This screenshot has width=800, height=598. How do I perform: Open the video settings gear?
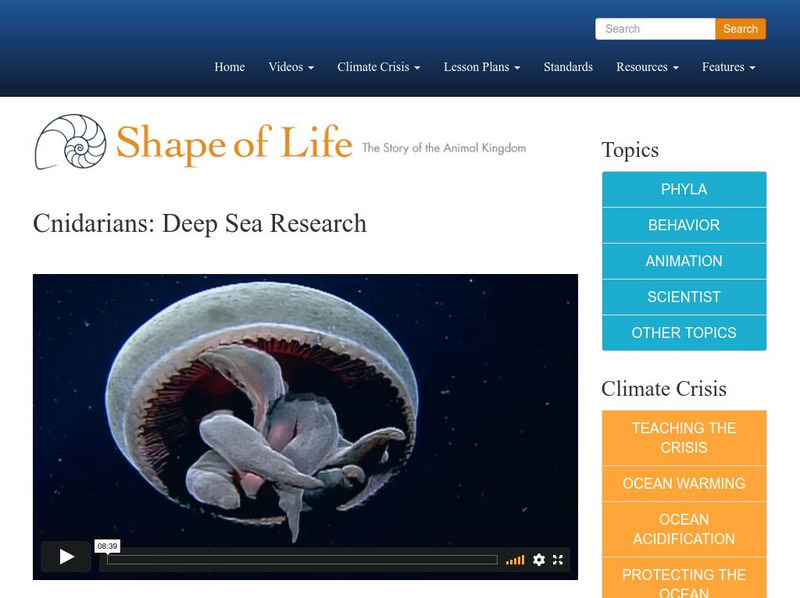pyautogui.click(x=539, y=560)
